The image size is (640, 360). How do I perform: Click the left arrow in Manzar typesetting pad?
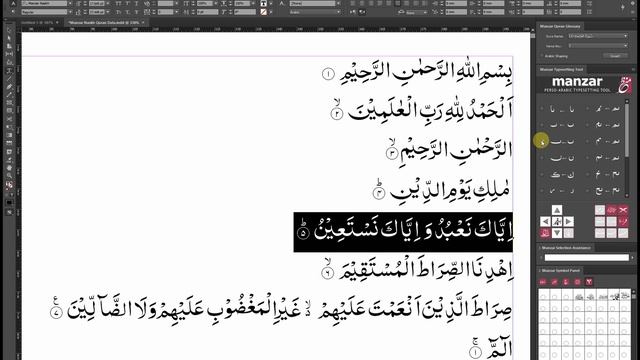[545, 222]
